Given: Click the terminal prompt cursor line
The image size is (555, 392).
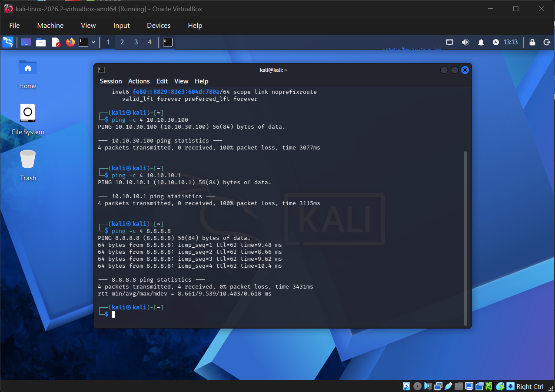Looking at the screenshot, I should tap(113, 314).
